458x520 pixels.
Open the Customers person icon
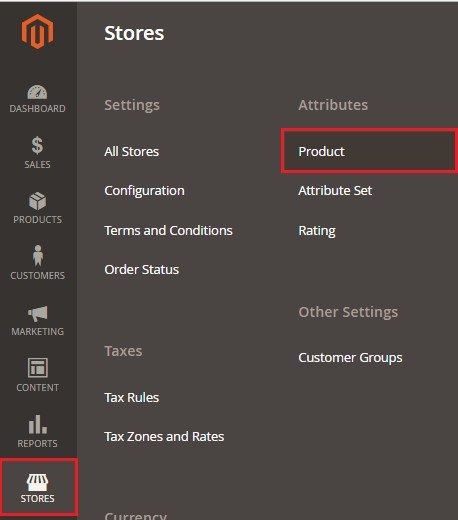click(x=38, y=256)
